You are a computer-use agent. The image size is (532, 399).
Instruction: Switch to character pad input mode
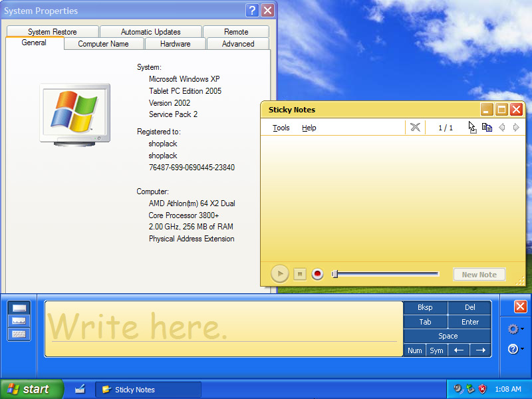point(19,321)
